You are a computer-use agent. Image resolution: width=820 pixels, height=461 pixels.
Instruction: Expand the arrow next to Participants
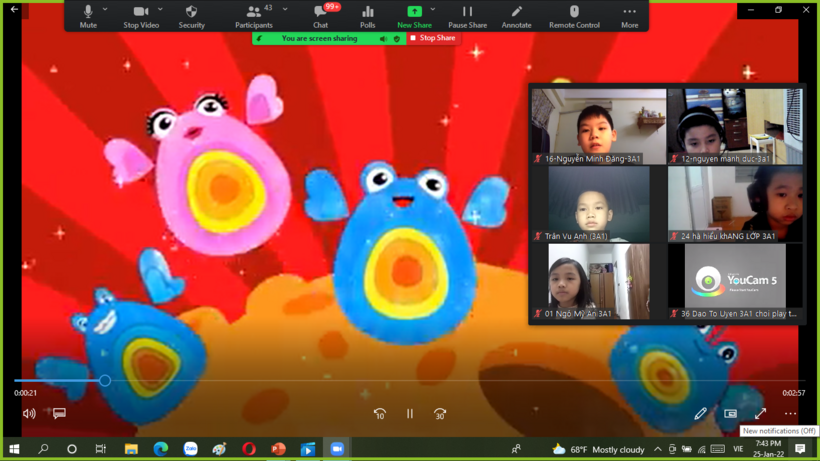point(285,10)
